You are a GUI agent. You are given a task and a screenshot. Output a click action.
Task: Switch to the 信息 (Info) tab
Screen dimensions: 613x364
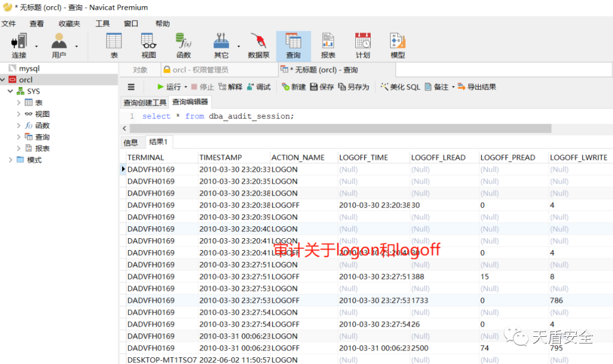[x=131, y=142]
